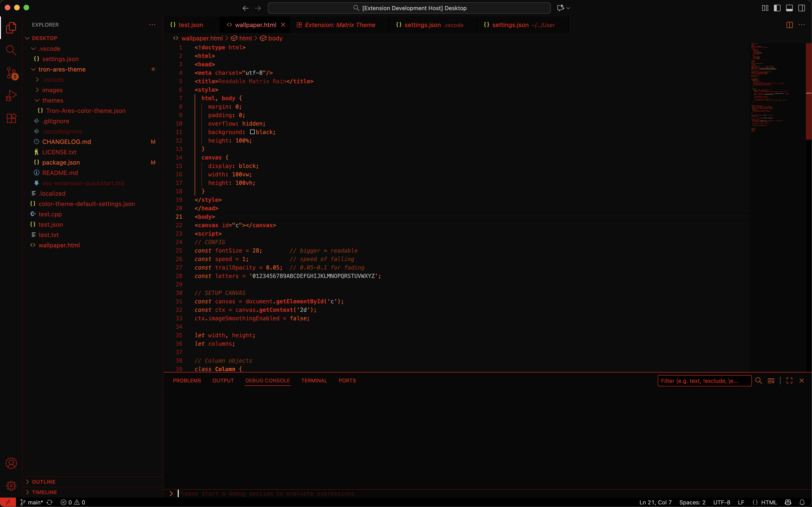Toggle the bottom panel visibility
Viewport: 812px width, 507px height.
pyautogui.click(x=789, y=8)
